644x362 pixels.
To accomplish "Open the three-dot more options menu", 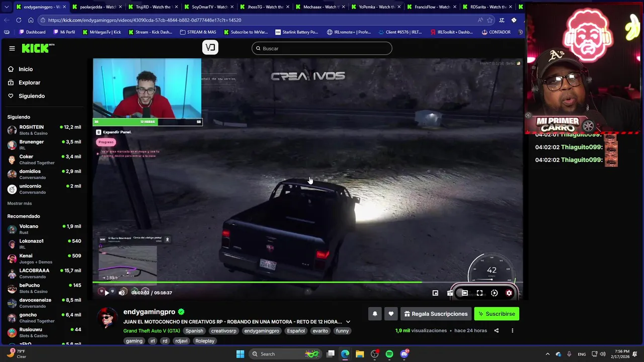I will [x=512, y=331].
